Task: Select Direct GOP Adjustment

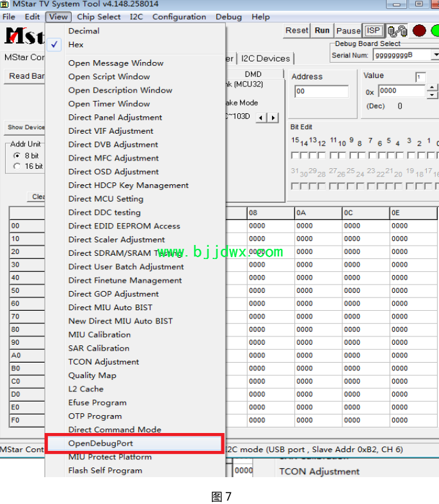Action: [135, 294]
